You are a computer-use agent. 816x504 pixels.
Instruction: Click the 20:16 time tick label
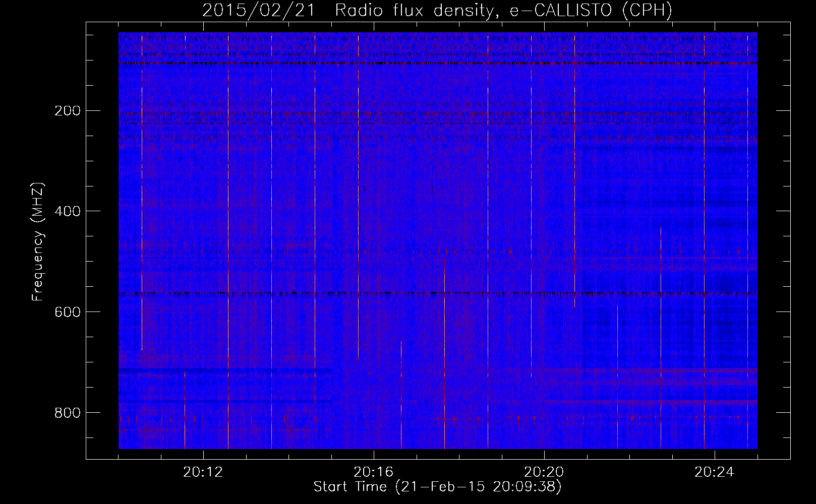374,472
